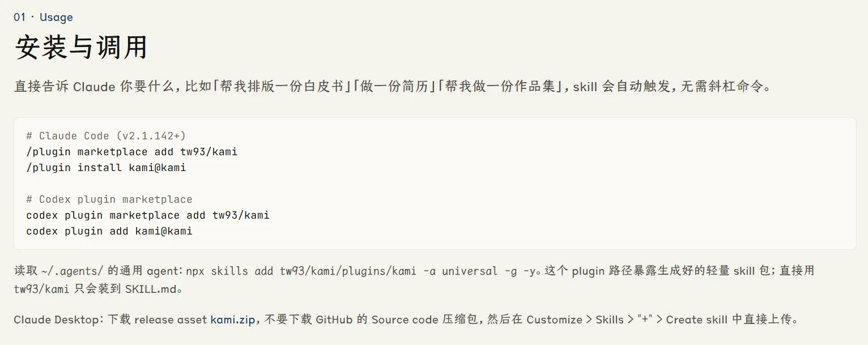868x345 pixels.
Task: Click the "# Codex plugin marketplace" comment line
Action: (x=109, y=199)
